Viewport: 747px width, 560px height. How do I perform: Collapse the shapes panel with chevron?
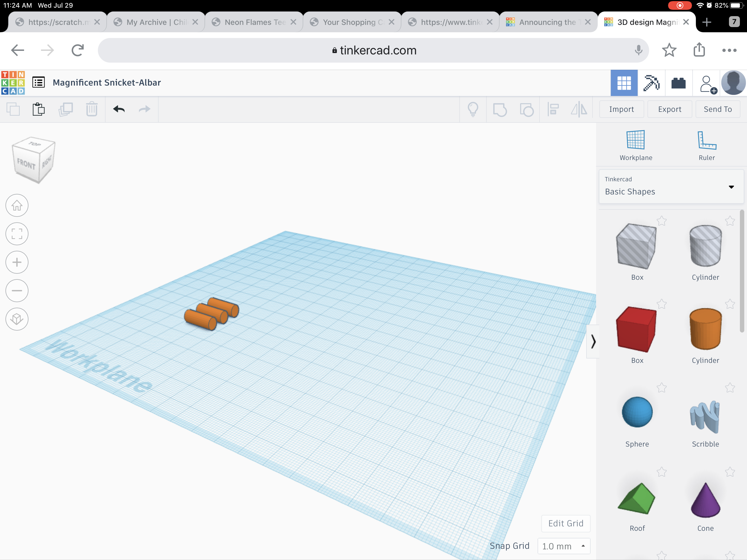[x=593, y=342]
